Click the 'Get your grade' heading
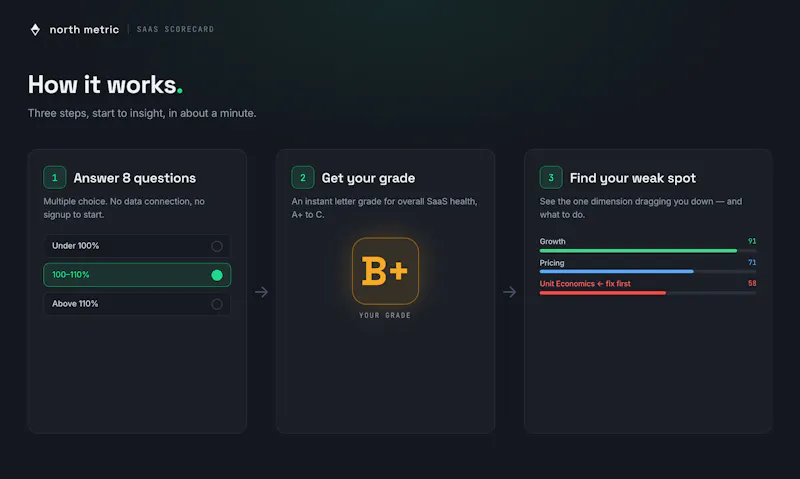This screenshot has height=479, width=800. [x=368, y=178]
